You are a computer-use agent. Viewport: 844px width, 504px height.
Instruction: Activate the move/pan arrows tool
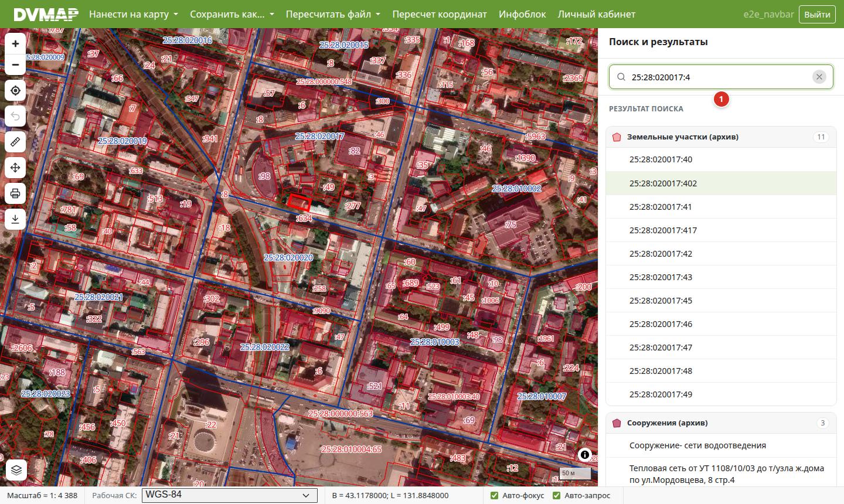pyautogui.click(x=15, y=168)
